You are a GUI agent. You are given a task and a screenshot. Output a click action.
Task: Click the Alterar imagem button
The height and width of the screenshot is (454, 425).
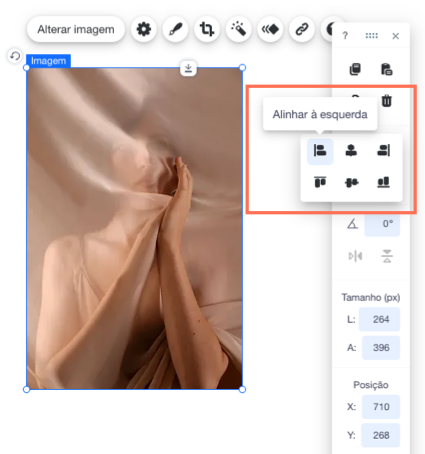point(76,30)
